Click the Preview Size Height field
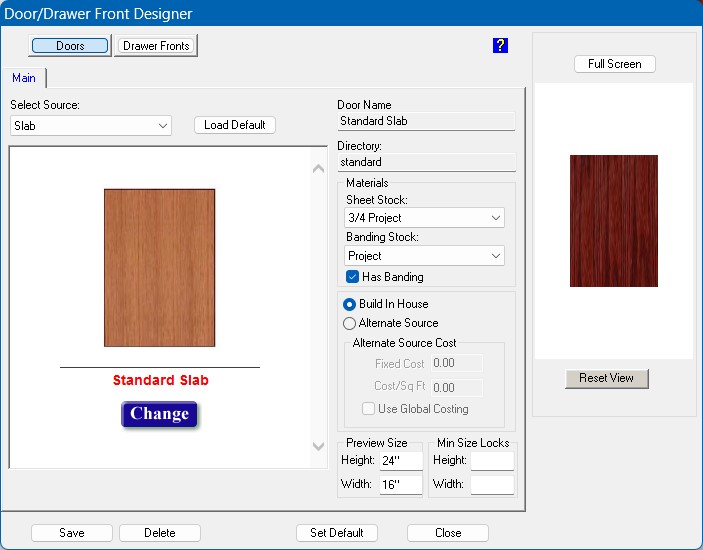 400,461
